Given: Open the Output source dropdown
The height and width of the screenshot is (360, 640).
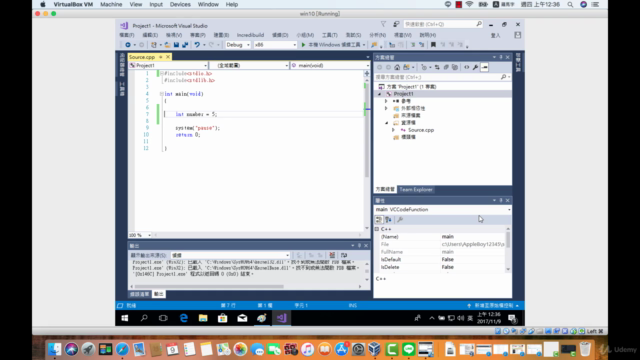Looking at the screenshot, I should (230, 255).
